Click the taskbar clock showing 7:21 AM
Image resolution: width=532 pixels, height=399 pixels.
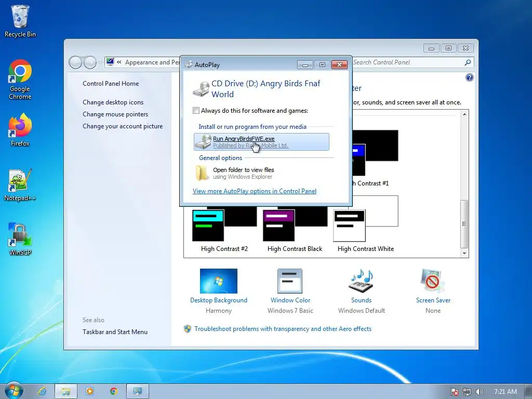505,392
